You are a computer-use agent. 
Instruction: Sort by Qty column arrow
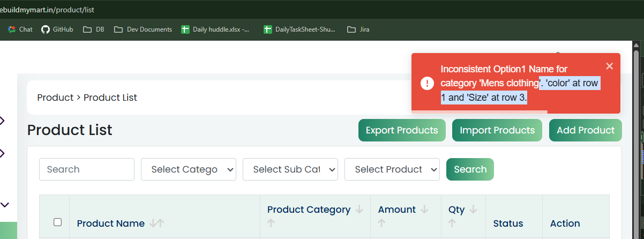click(473, 210)
